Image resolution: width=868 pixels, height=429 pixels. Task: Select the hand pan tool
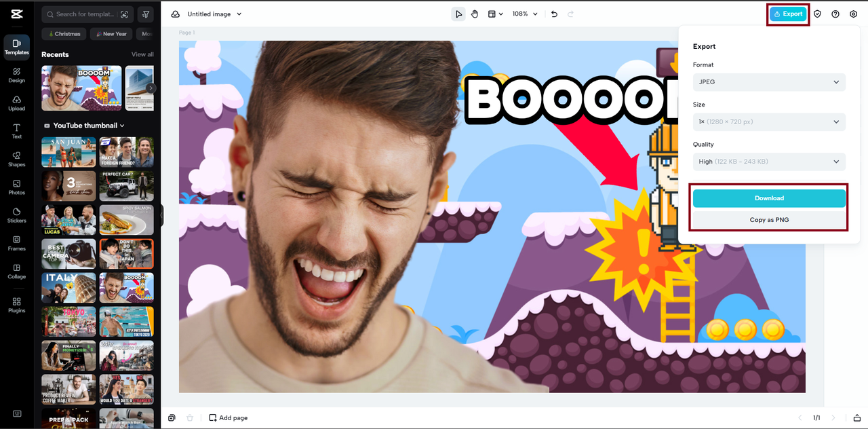coord(475,14)
